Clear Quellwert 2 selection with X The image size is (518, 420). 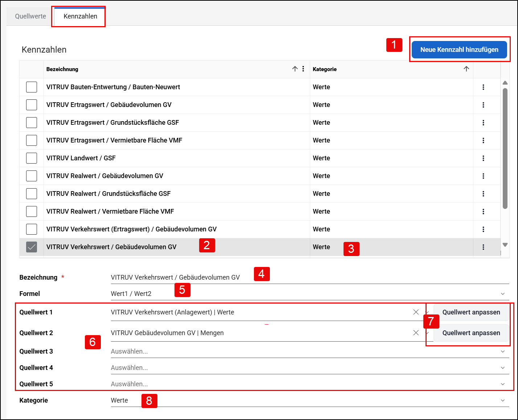[x=416, y=333]
